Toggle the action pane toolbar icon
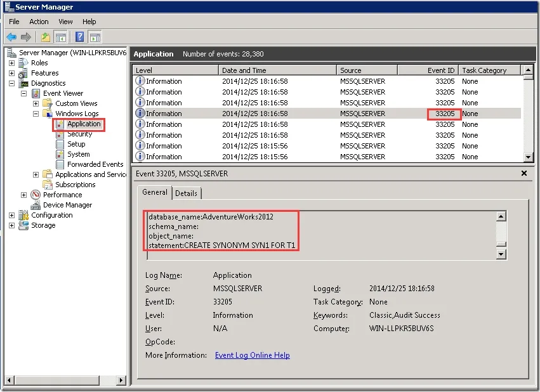 click(x=95, y=37)
